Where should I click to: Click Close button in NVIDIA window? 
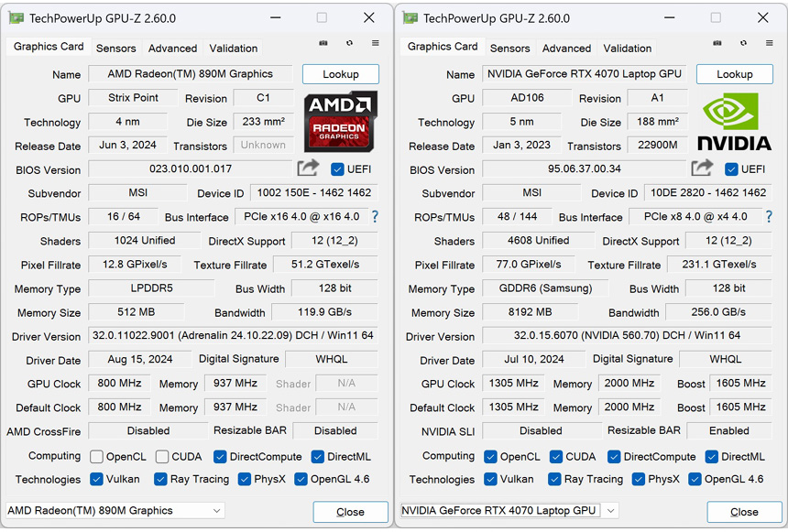pos(744,512)
